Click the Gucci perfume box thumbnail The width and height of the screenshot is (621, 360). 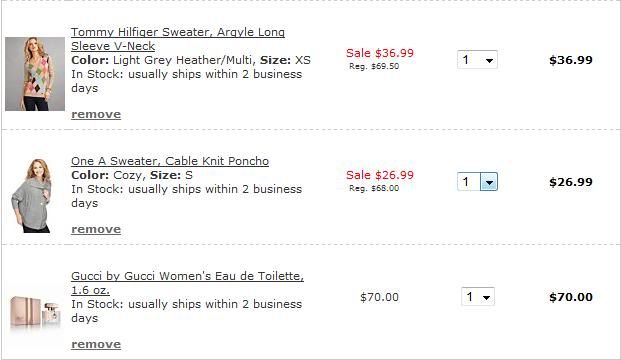coord(35,312)
